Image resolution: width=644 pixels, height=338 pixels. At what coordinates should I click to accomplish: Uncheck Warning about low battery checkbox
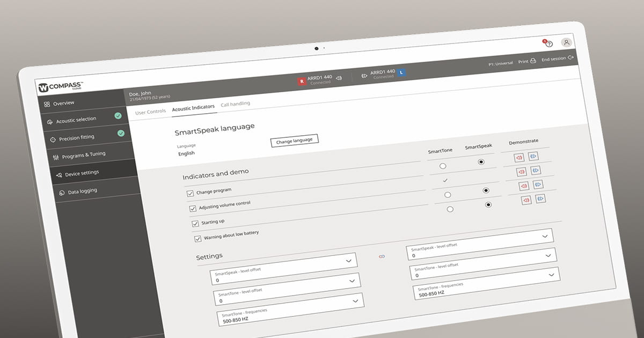click(x=198, y=238)
